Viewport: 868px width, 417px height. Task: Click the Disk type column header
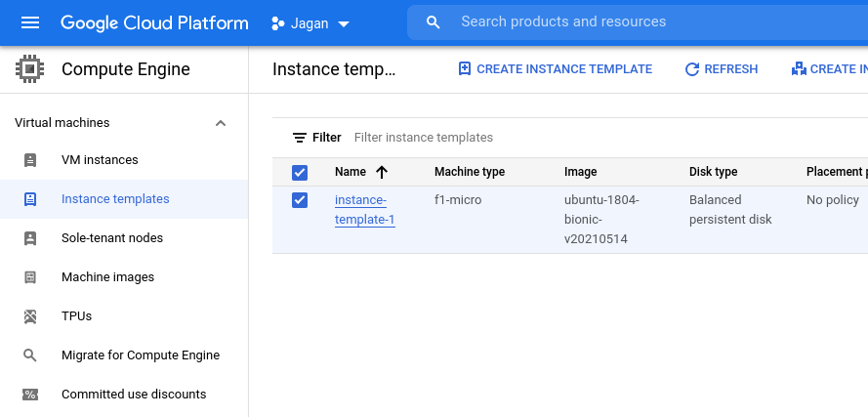click(713, 172)
